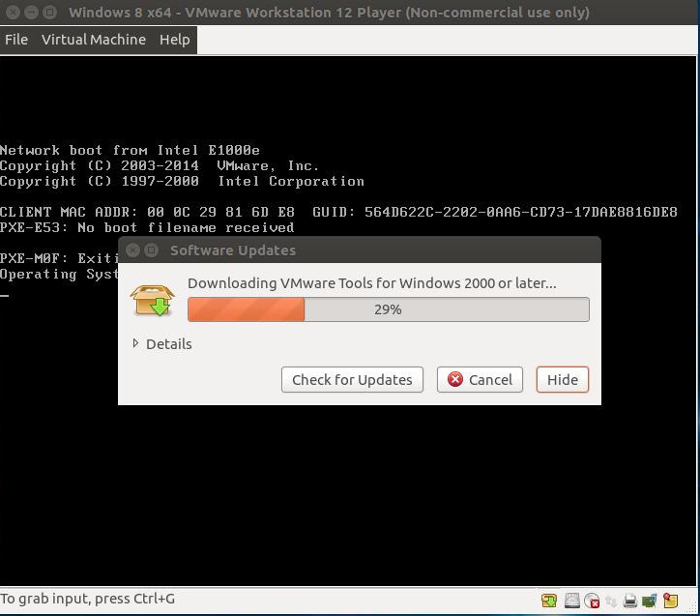Click the 'PXE-E53: No boot filename received' line
700x616 pixels.
[147, 227]
